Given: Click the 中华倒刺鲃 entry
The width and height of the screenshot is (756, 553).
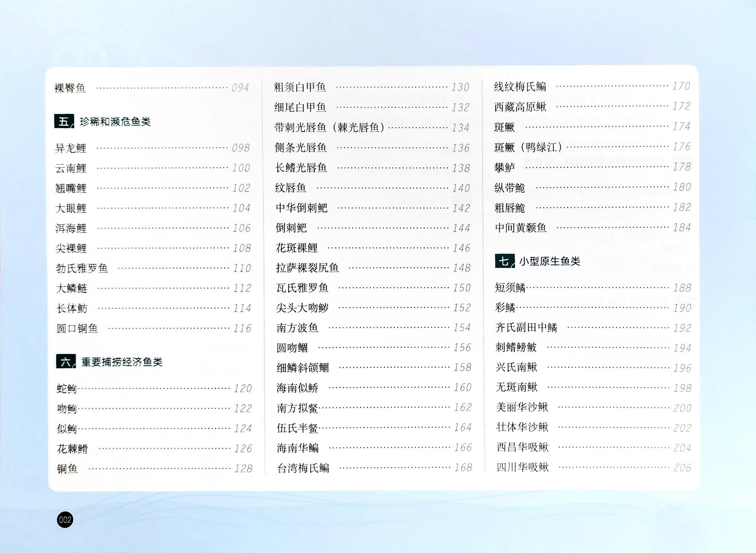Looking at the screenshot, I should click(301, 208).
